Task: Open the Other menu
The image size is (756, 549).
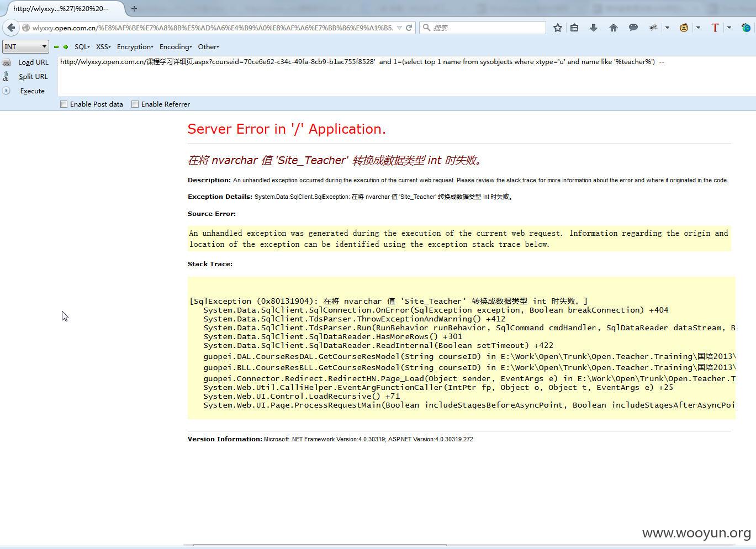Action: pos(209,47)
